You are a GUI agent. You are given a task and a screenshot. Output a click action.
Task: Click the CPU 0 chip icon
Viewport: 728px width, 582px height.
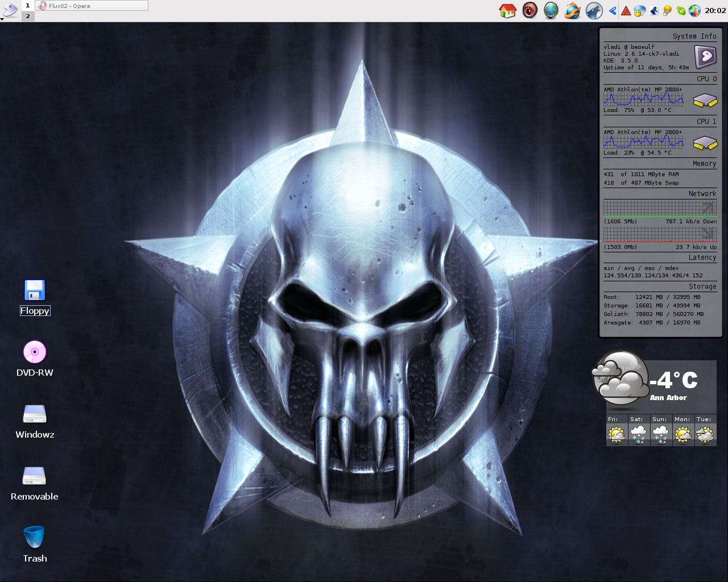[x=705, y=101]
